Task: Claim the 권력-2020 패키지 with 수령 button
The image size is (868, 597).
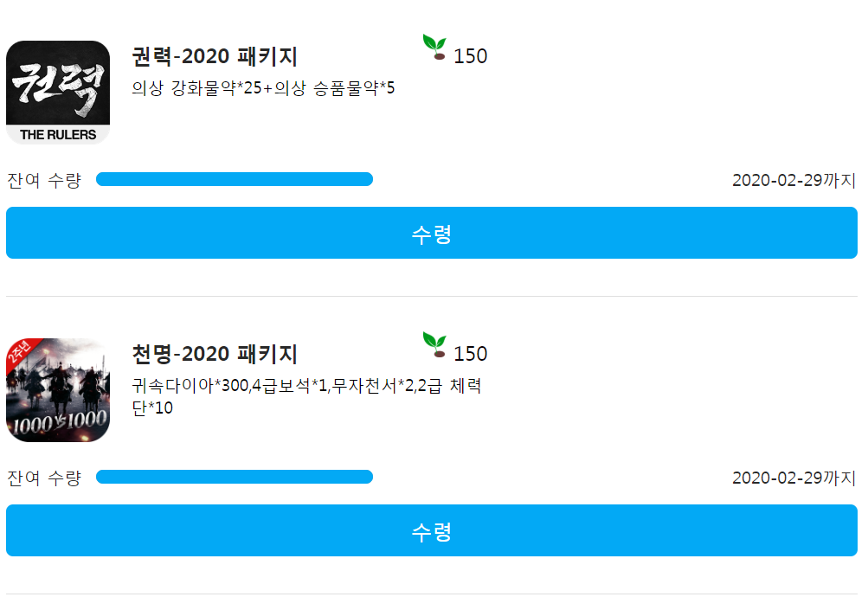Action: 432,233
